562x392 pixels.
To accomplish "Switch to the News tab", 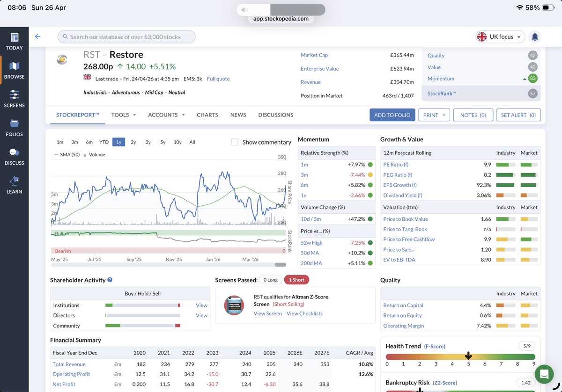I will 238,115.
